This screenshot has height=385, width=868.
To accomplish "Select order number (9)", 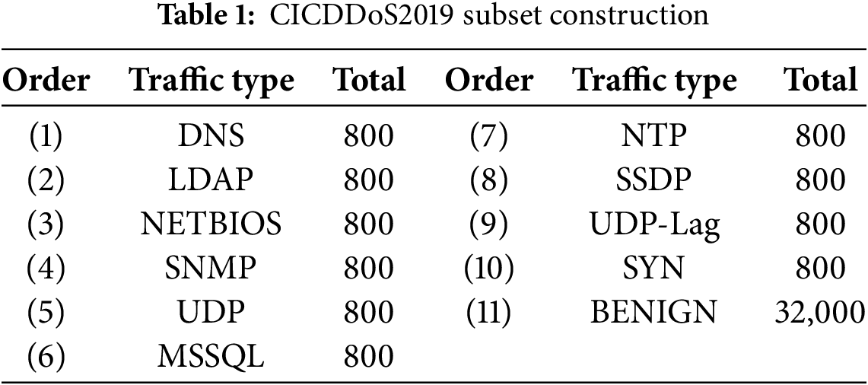I will 488,224.
